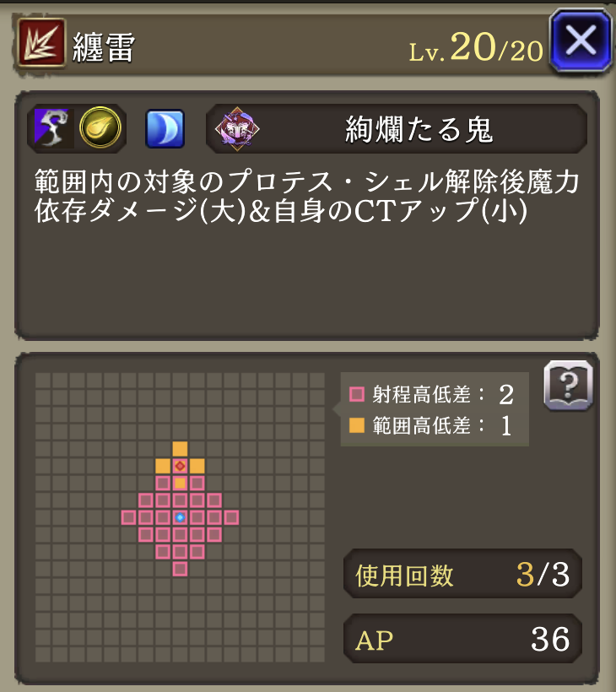
Task: Close the 纏雷 skill detail window
Action: point(581,41)
